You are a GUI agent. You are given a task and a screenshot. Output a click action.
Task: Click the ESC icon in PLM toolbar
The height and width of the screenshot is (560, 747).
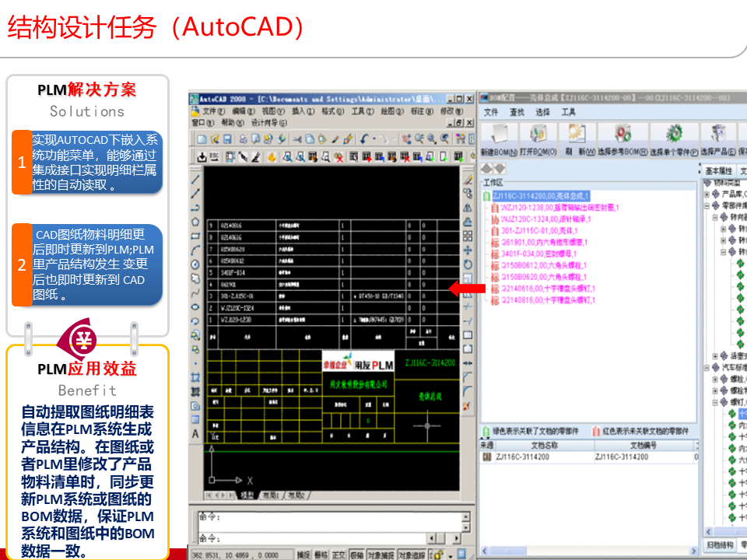tap(214, 156)
